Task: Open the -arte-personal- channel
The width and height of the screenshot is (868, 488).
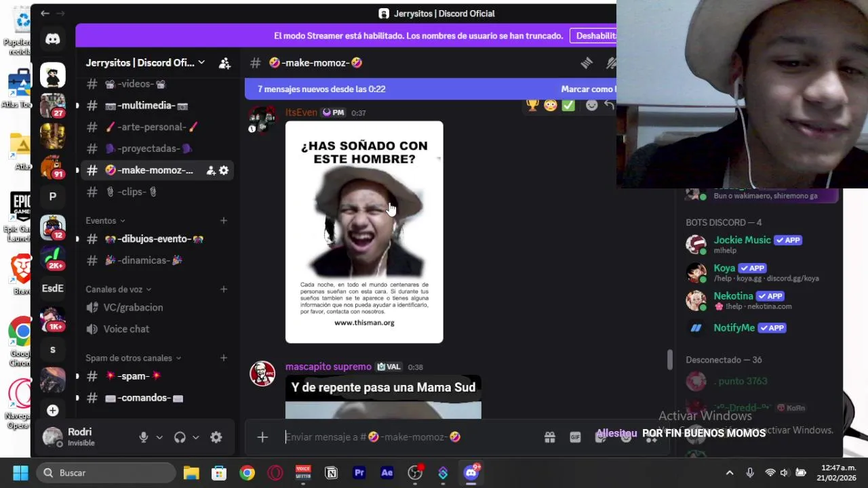Action: pyautogui.click(x=157, y=127)
